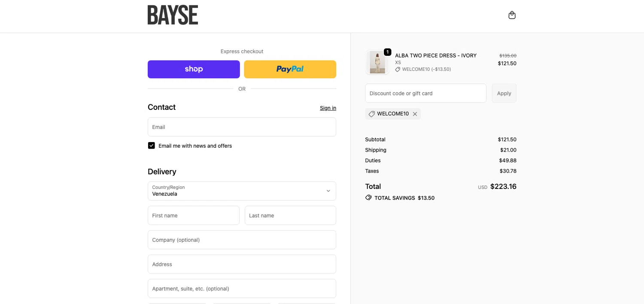Click the Duties amount $49.88
This screenshot has width=644, height=304.
pyautogui.click(x=507, y=161)
